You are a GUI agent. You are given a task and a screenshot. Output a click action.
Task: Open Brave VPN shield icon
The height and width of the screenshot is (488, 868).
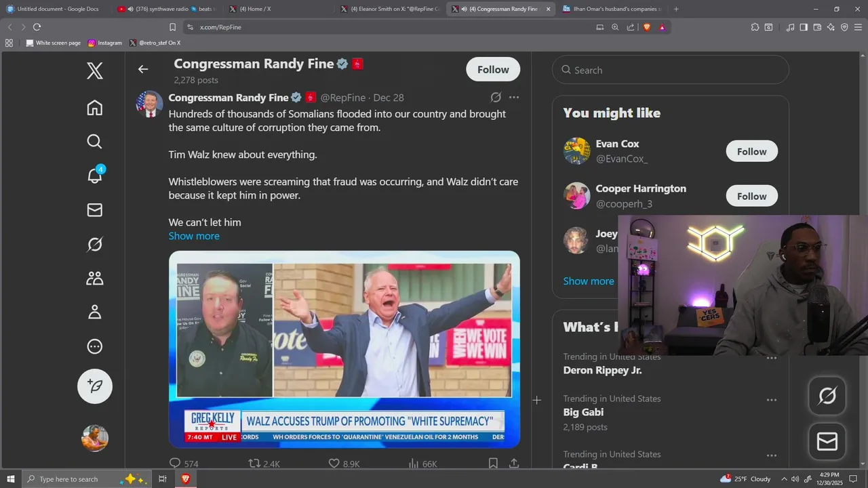tap(844, 27)
